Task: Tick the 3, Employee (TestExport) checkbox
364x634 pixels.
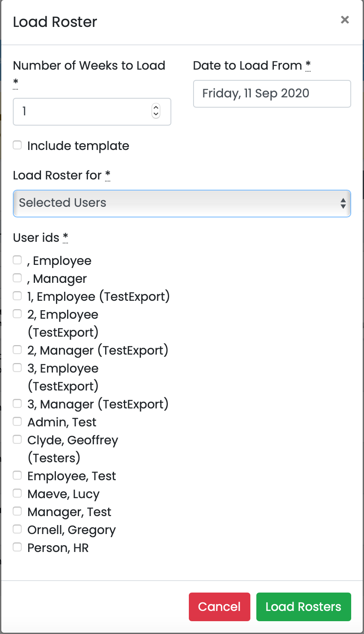Action: click(18, 367)
